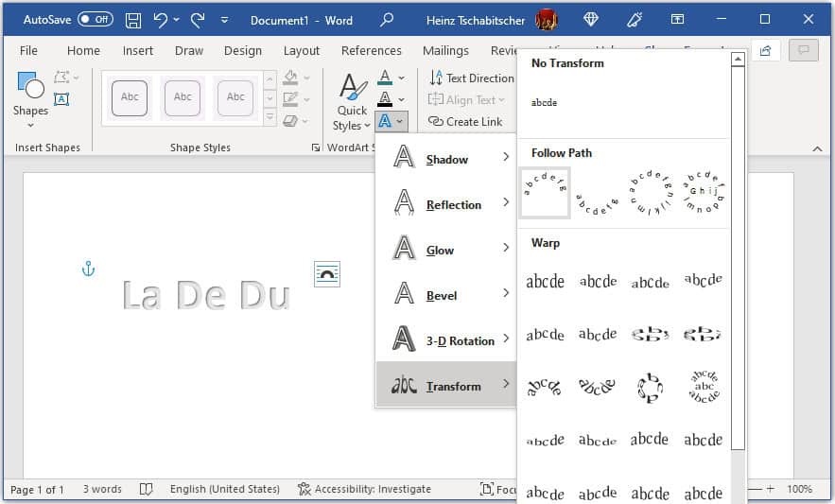Click the La De Du WordArt text
This screenshot has height=504, width=835.
(205, 295)
